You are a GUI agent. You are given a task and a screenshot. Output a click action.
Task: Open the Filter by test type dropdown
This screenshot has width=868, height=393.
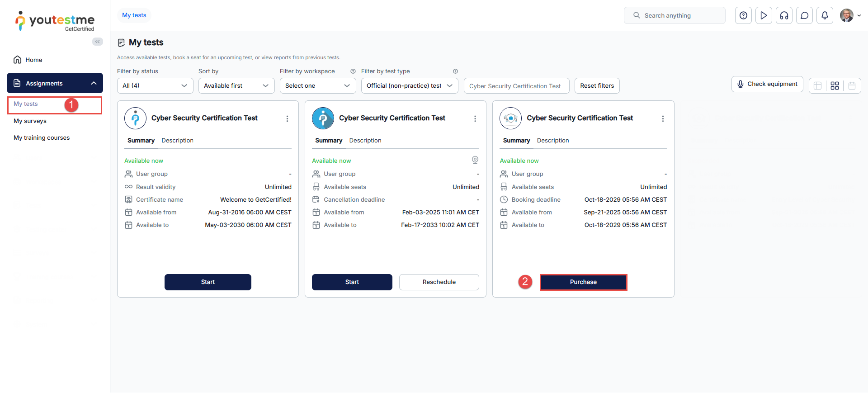(409, 85)
